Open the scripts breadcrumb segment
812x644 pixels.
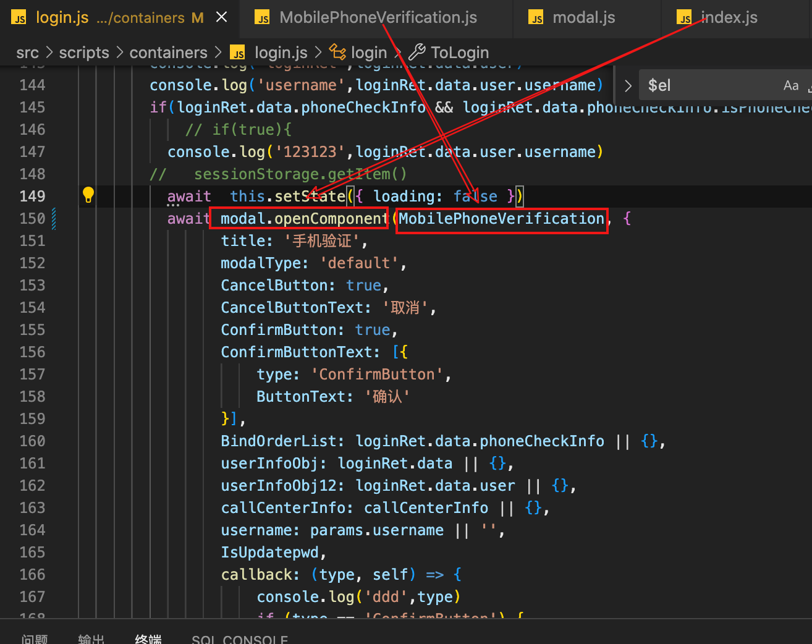point(84,53)
